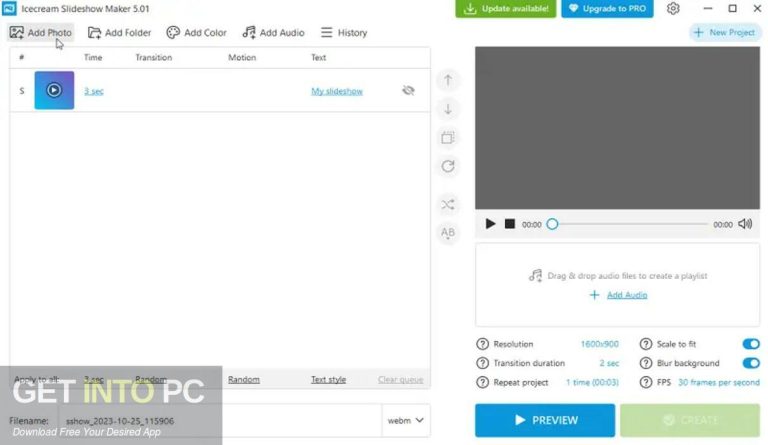
Task: Click the Filename input field
Action: point(220,421)
